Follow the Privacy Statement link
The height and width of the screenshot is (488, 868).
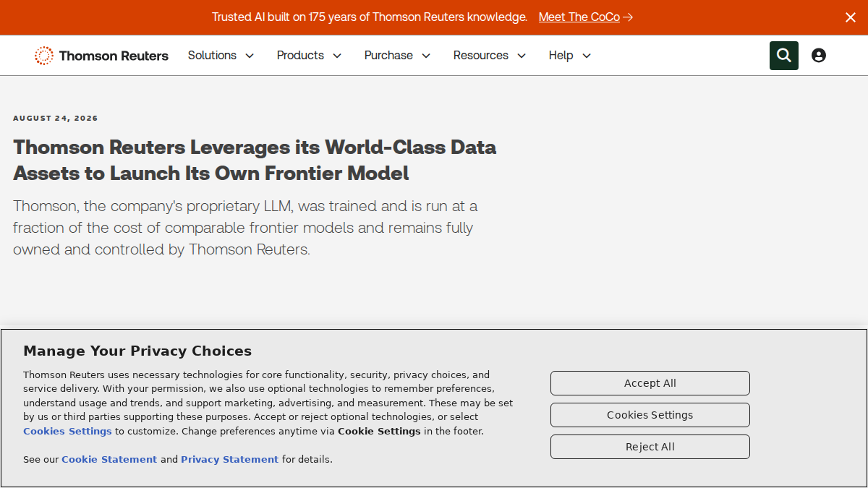coord(229,459)
